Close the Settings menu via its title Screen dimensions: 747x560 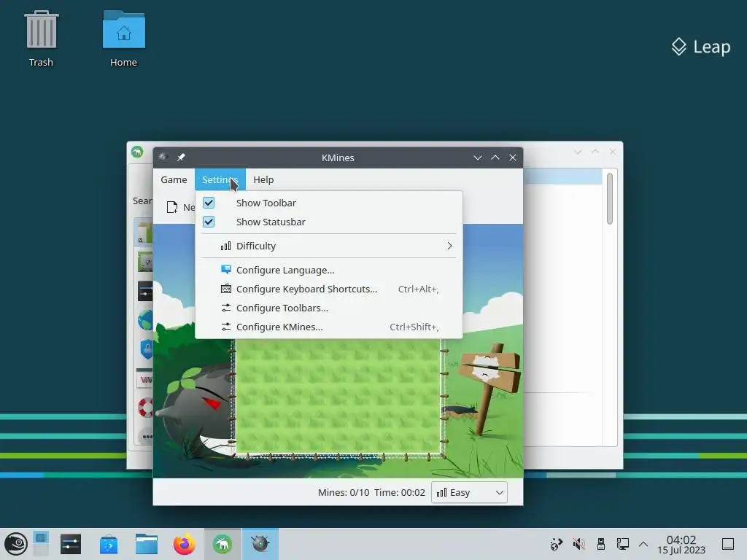220,179
